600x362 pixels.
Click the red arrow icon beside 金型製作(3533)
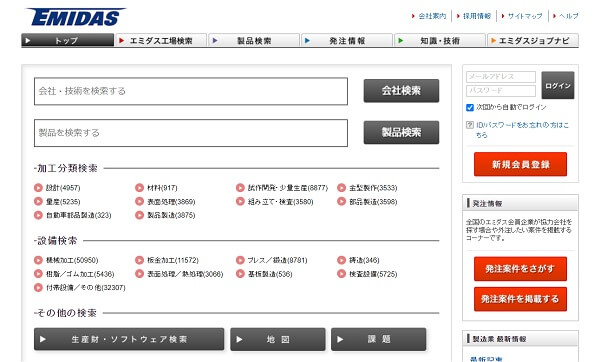341,188
